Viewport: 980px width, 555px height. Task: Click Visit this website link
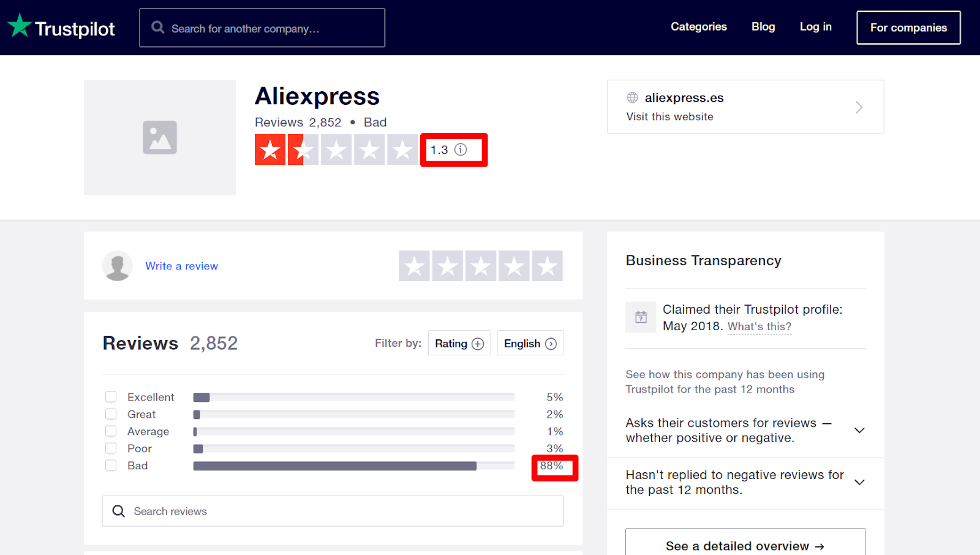pyautogui.click(x=670, y=117)
